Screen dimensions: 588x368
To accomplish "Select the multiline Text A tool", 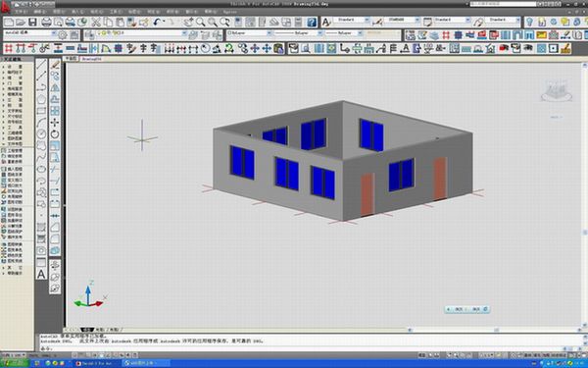I will pyautogui.click(x=41, y=274).
